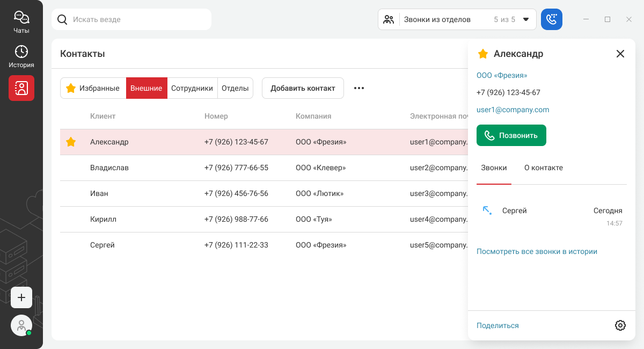Click the plus button in sidebar
Viewport: 644px width, 349px height.
click(21, 297)
